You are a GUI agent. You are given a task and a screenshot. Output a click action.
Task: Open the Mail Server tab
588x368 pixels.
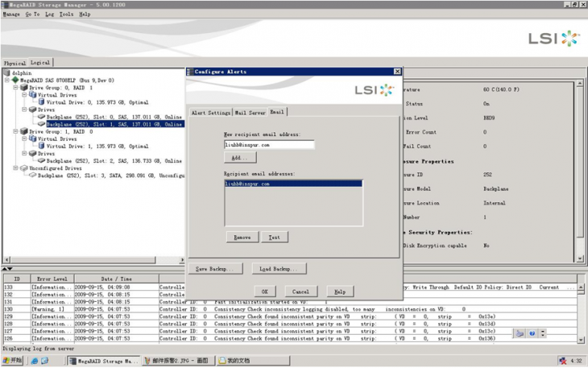pyautogui.click(x=250, y=114)
